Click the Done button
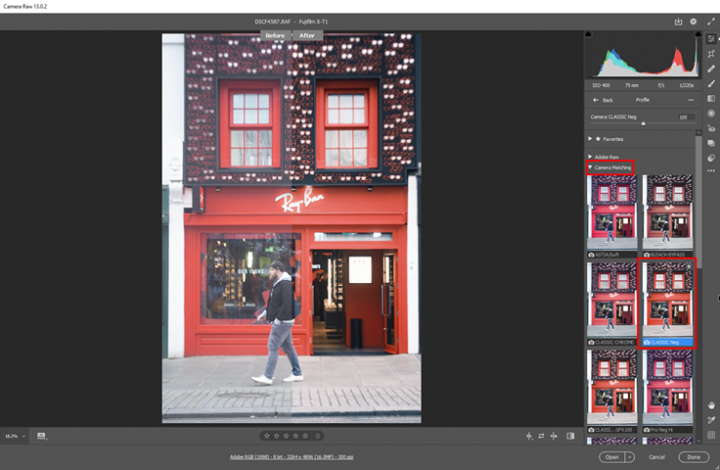The image size is (720, 470). click(x=694, y=457)
